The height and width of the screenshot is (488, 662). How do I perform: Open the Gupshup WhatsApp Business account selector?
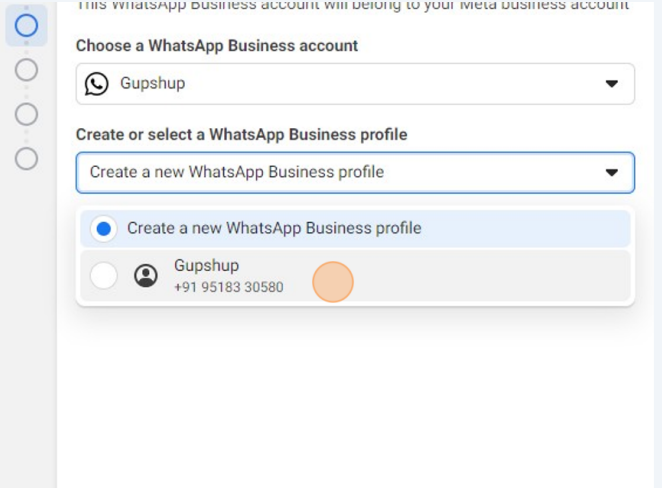point(355,84)
